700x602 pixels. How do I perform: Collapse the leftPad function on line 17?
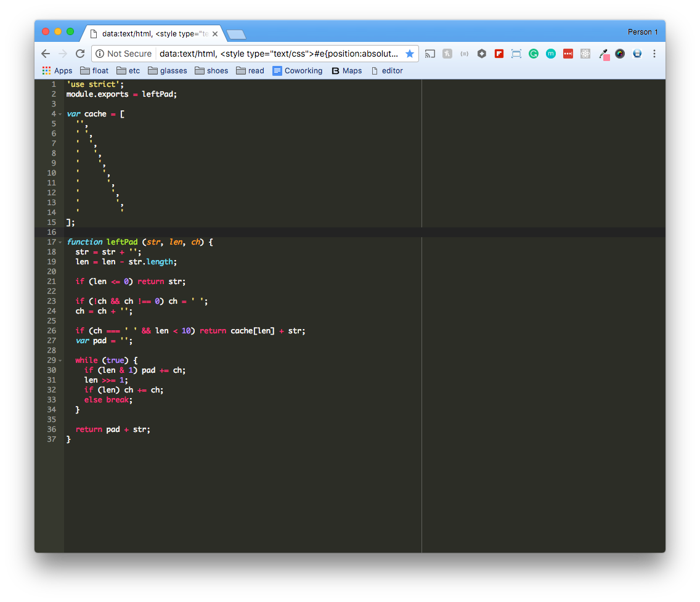(60, 242)
